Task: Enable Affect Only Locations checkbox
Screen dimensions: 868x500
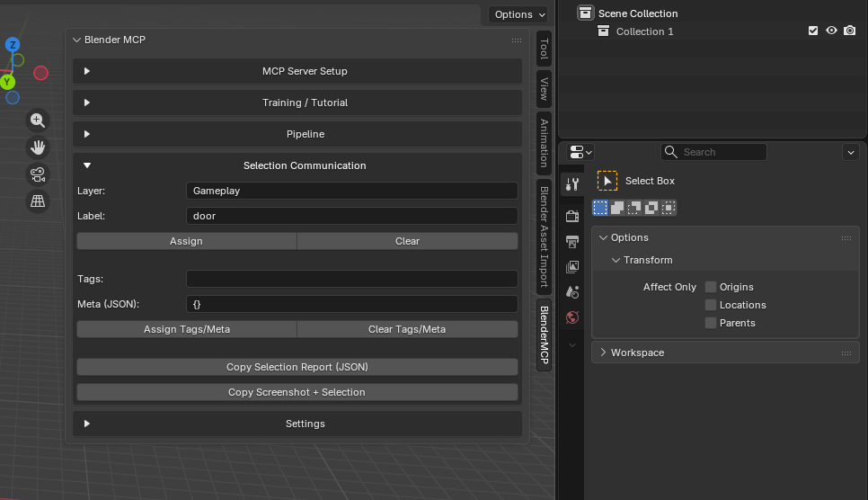Action: (x=711, y=305)
